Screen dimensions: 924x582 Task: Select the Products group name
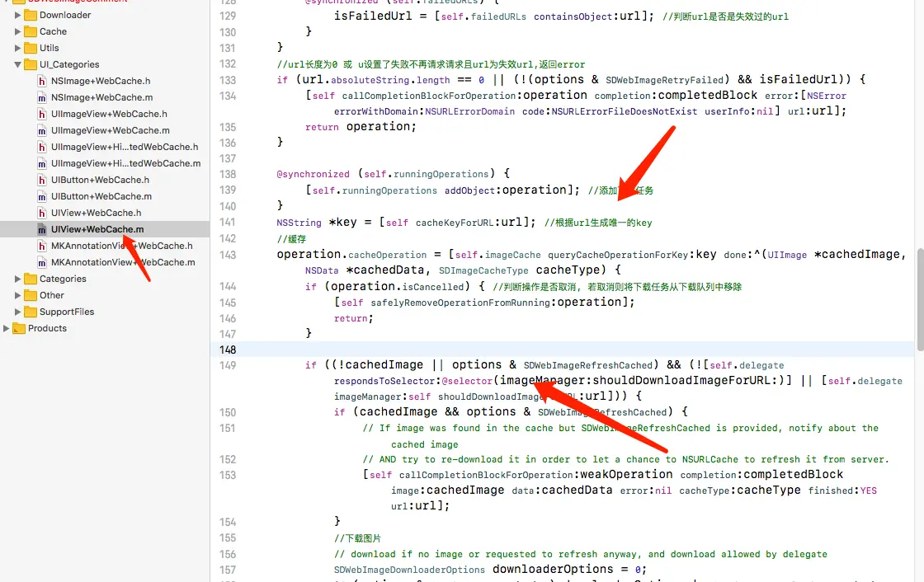click(x=47, y=328)
